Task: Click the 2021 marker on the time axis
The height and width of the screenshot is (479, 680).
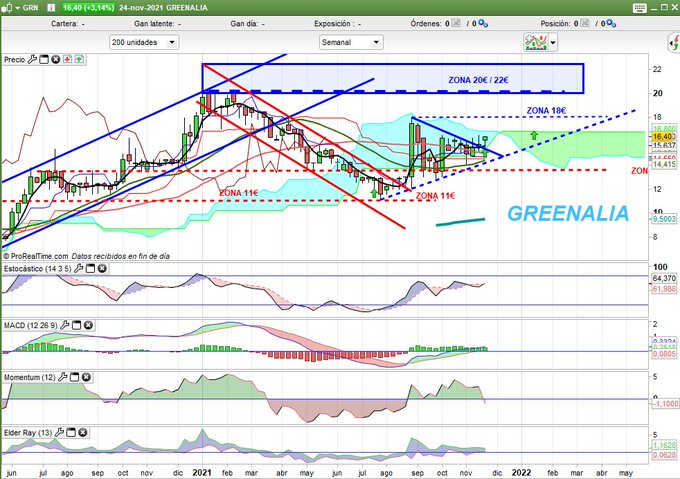Action: point(202,472)
